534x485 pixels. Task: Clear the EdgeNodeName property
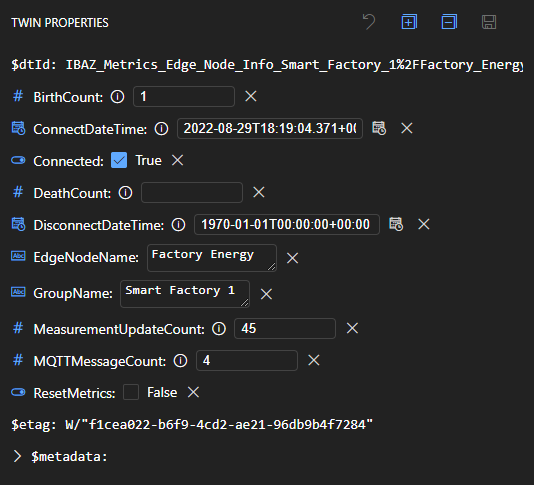tap(292, 258)
